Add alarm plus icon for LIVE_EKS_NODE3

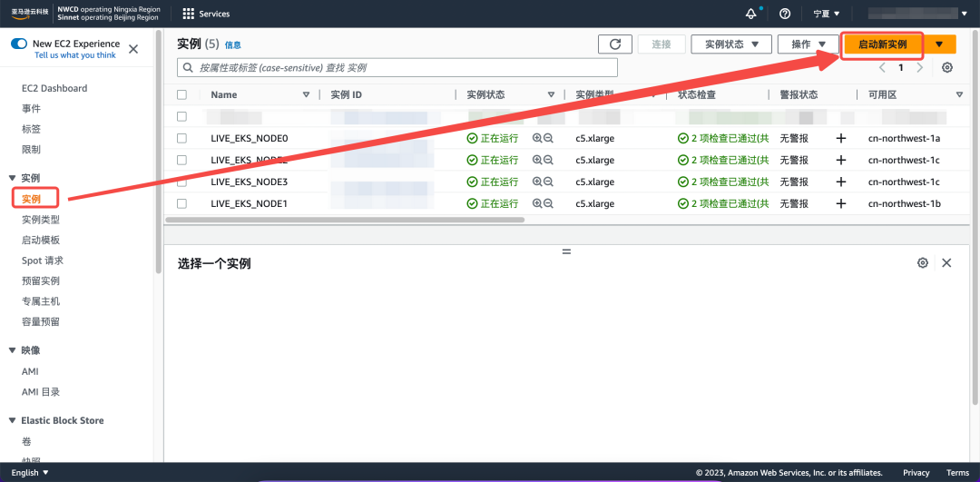tap(841, 182)
